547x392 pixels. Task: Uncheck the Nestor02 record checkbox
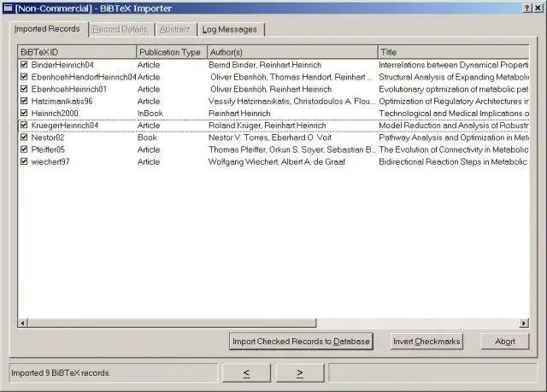[x=24, y=137]
